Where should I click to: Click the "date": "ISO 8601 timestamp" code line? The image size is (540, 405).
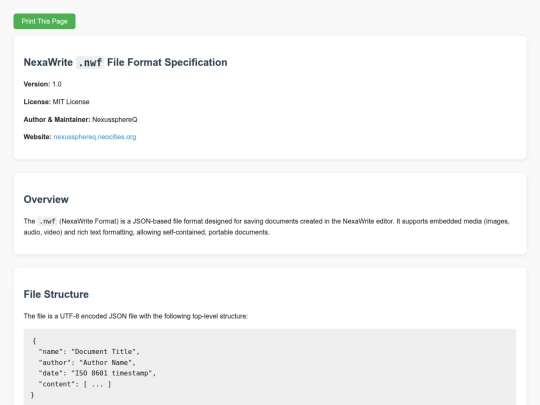97,373
